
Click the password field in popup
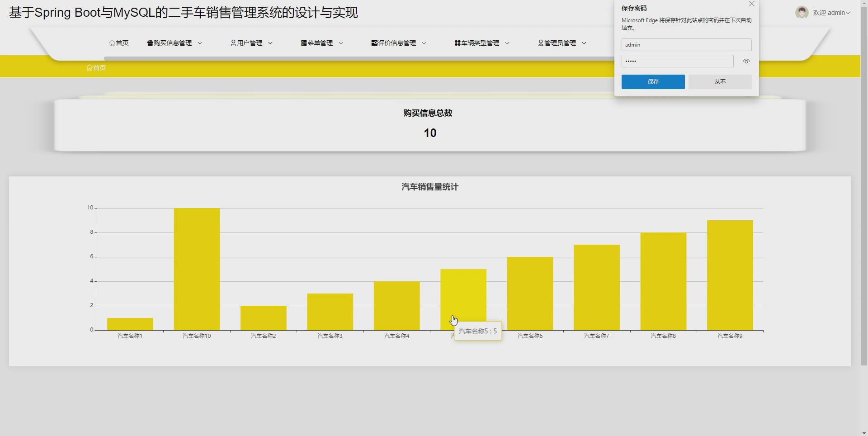click(x=678, y=61)
